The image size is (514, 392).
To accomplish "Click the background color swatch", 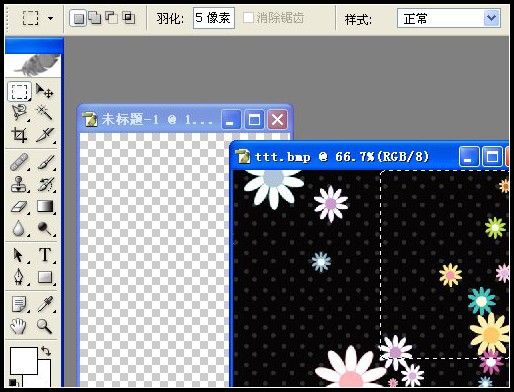I will click(44, 373).
